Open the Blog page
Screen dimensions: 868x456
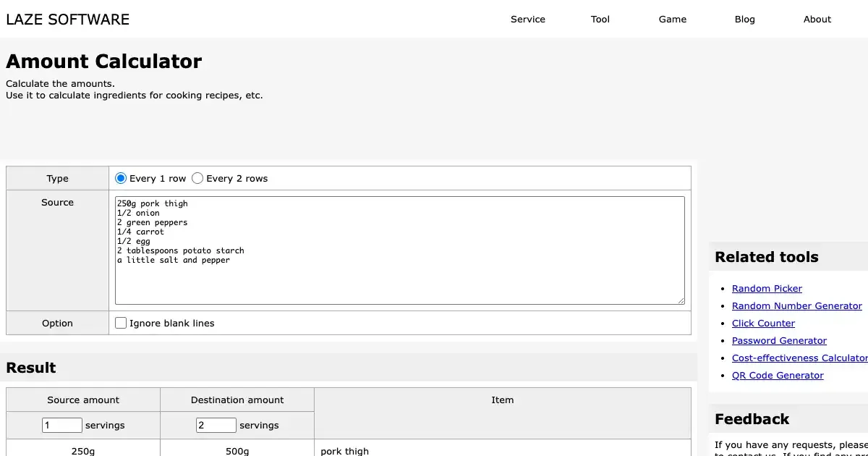744,20
